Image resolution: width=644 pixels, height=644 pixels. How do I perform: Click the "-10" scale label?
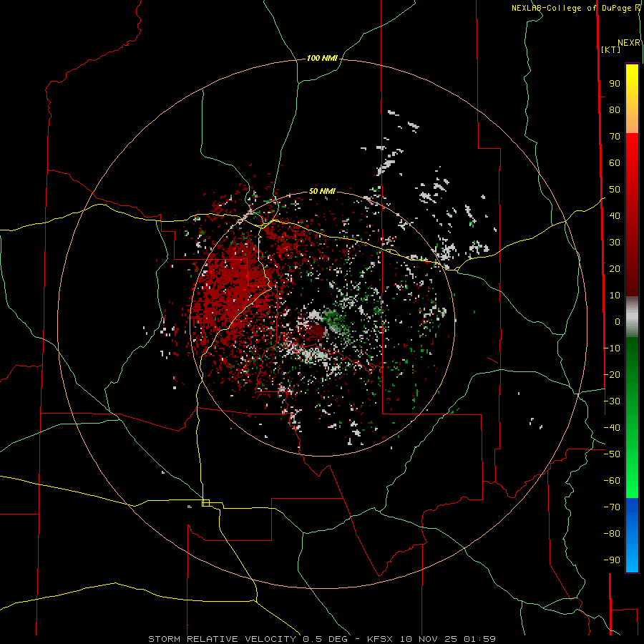(612, 348)
